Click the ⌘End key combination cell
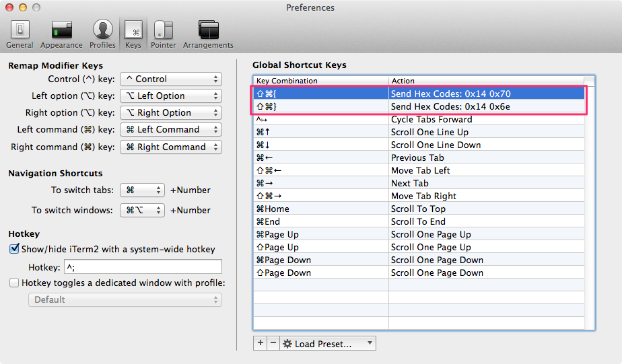The height and width of the screenshot is (364, 622). coord(321,221)
